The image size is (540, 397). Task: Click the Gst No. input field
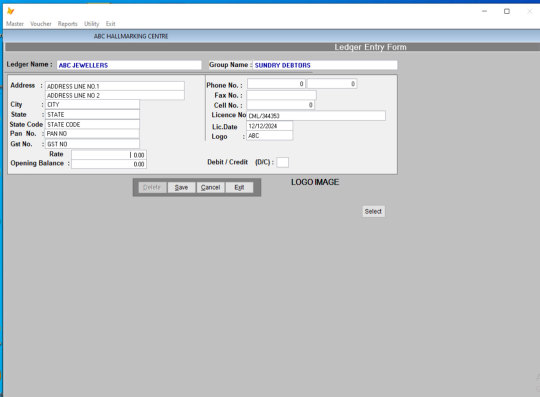92,144
